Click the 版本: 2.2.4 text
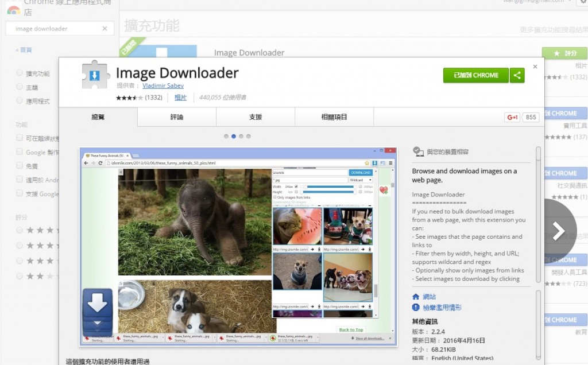The height and width of the screenshot is (365, 588). 428,332
